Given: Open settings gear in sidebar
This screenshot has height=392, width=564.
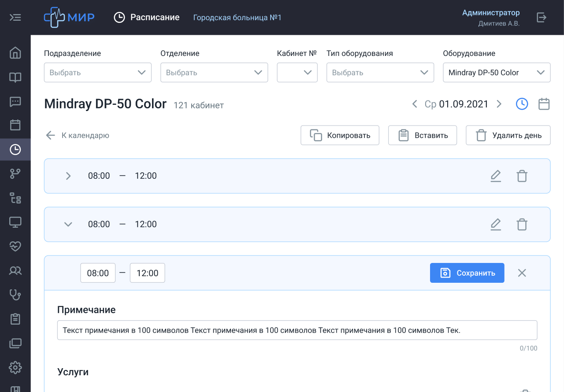Looking at the screenshot, I should (x=15, y=367).
